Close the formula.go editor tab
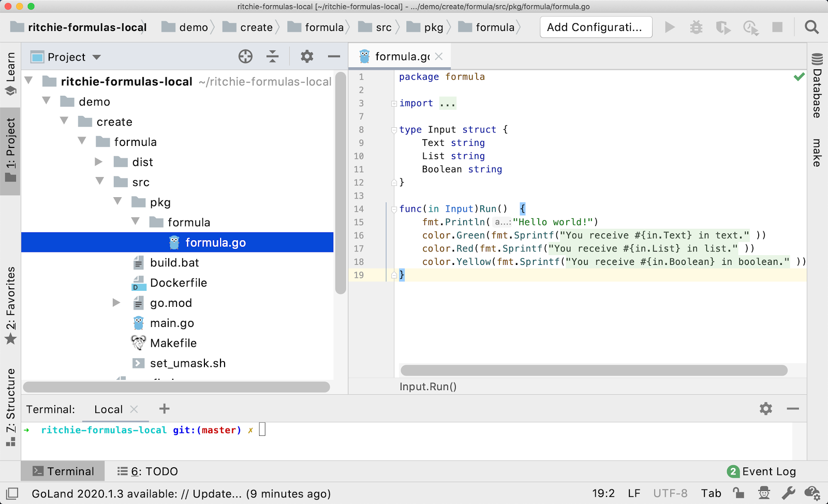The height and width of the screenshot is (504, 828). coord(439,56)
